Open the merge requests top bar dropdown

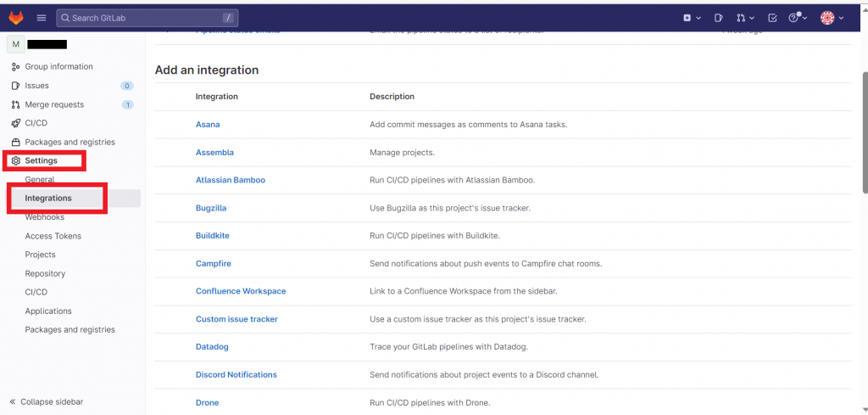tap(745, 18)
